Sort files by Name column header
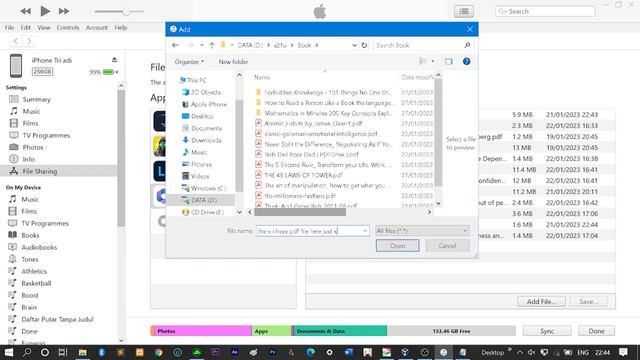 262,77
